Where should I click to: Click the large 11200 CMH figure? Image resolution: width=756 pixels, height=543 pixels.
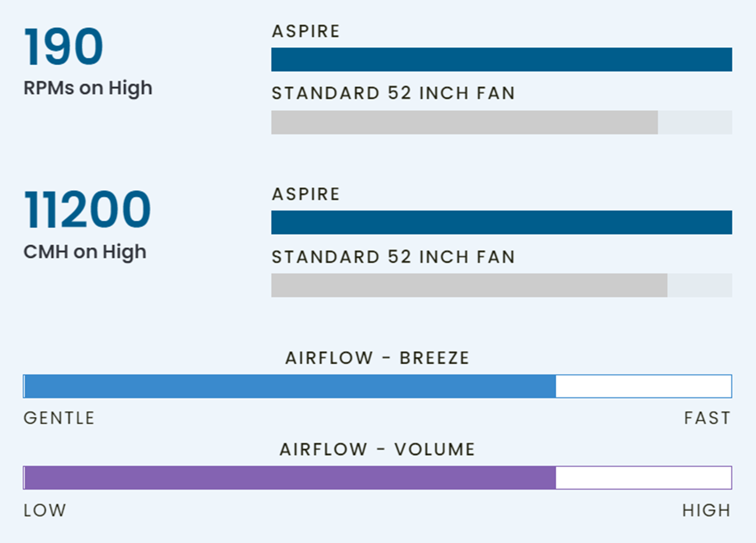click(87, 210)
